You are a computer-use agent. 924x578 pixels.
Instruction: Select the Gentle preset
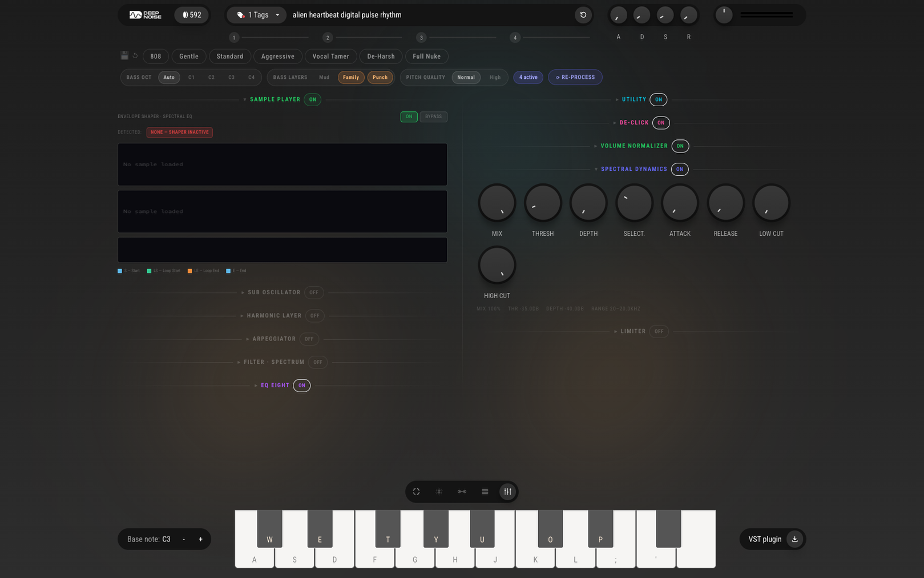click(189, 57)
